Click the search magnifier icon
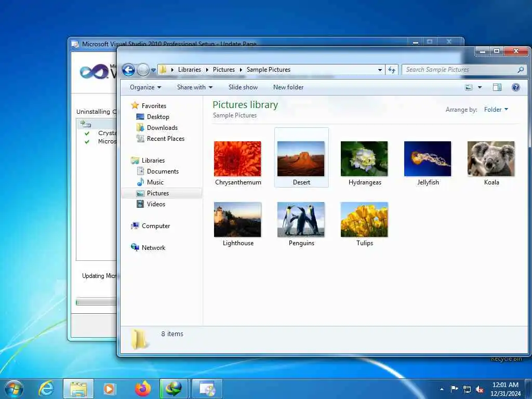The width and height of the screenshot is (532, 399). (521, 70)
